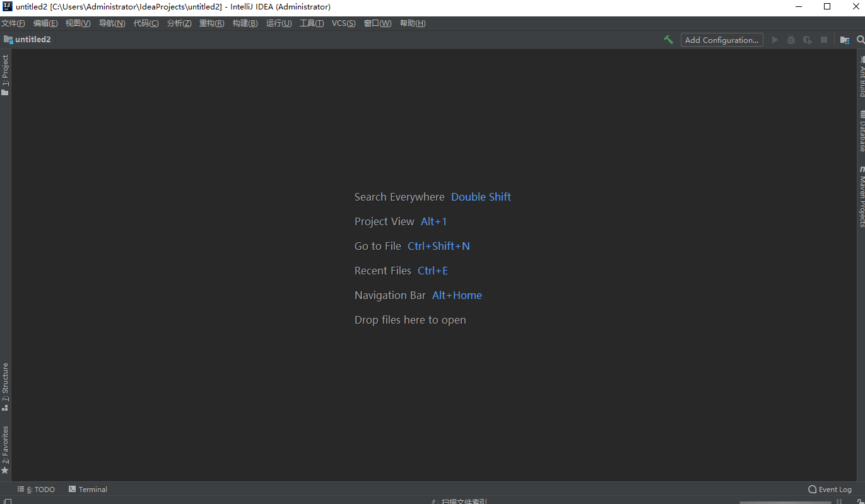Image resolution: width=865 pixels, height=504 pixels.
Task: Click the IntelliJ IDEA logo in title bar
Action: [8, 7]
